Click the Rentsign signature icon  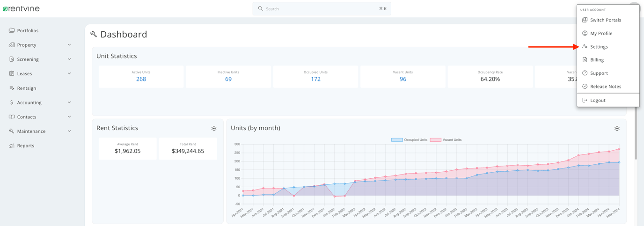point(12,88)
